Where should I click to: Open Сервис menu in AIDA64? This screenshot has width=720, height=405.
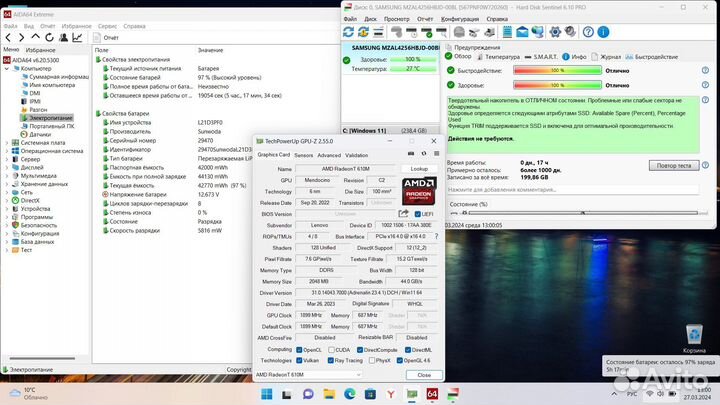(107, 26)
